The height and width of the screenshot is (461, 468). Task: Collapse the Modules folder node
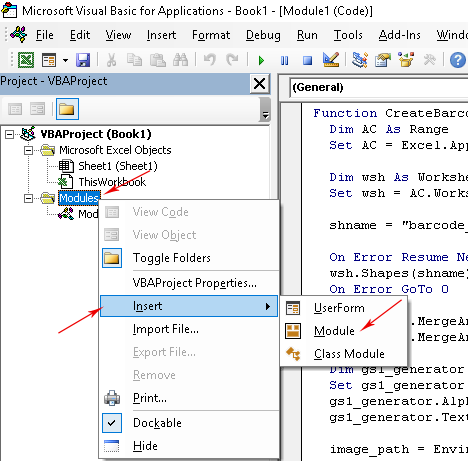coord(28,198)
